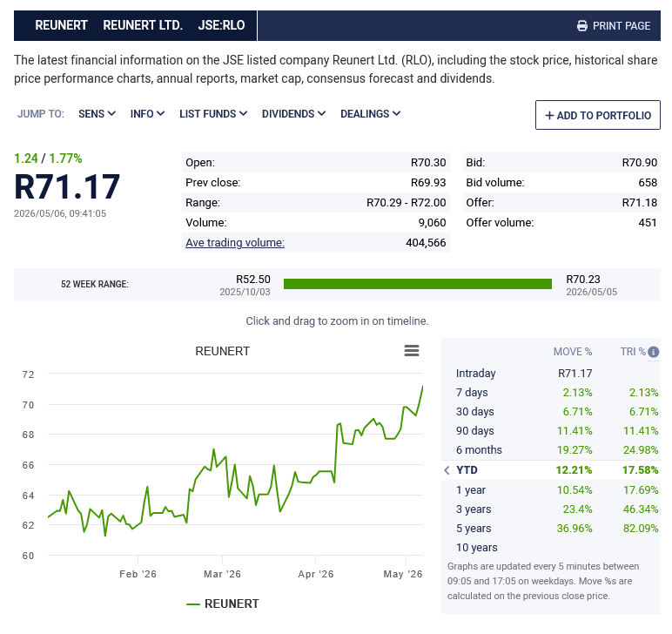Click the MOVE % column header
This screenshot has width=672, height=634.
point(572,352)
